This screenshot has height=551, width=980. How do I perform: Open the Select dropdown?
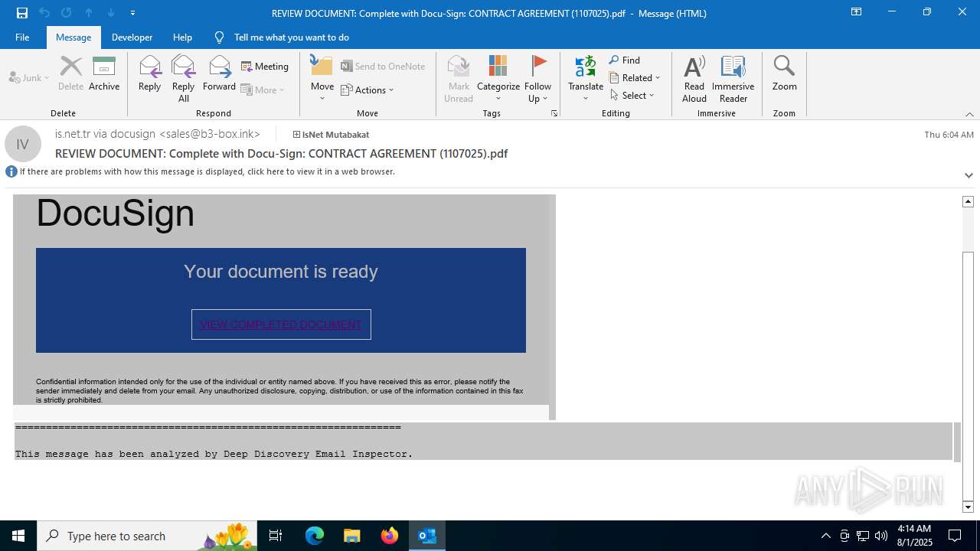pos(632,96)
